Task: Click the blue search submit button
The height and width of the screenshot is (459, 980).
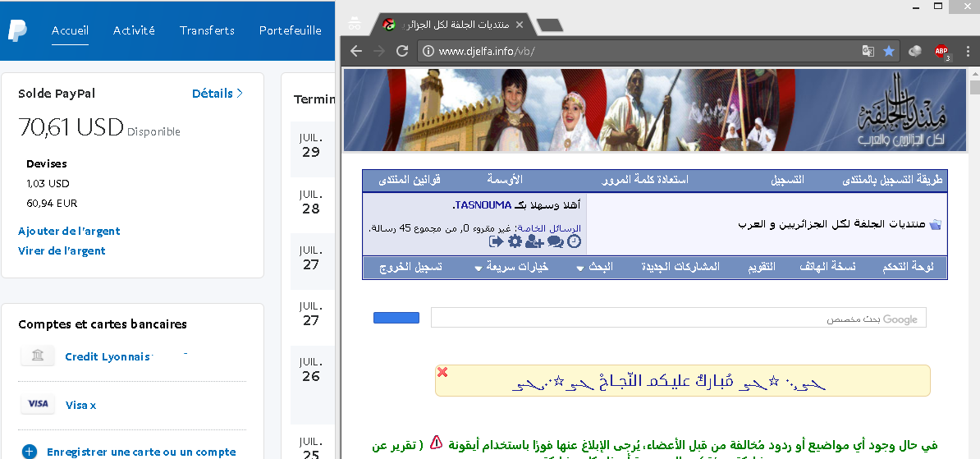Action: tap(396, 318)
